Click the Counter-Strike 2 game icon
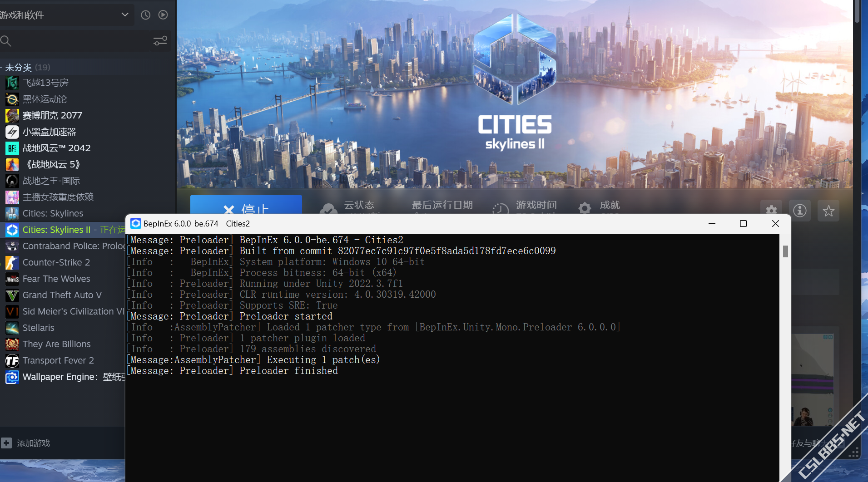868x482 pixels. coord(12,262)
